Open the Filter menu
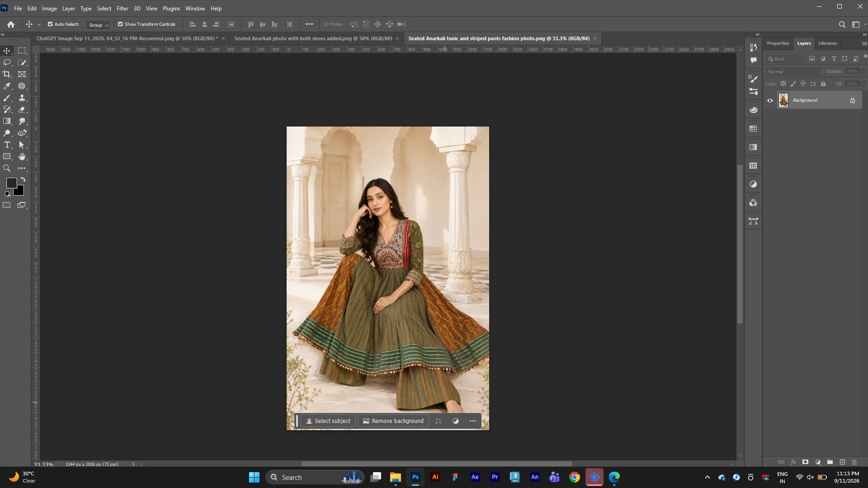 click(123, 9)
